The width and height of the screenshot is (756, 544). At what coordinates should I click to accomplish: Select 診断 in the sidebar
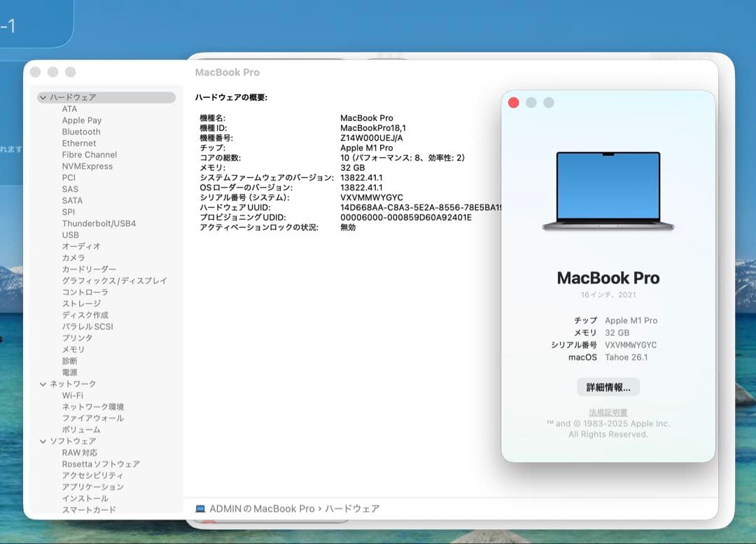[x=69, y=361]
